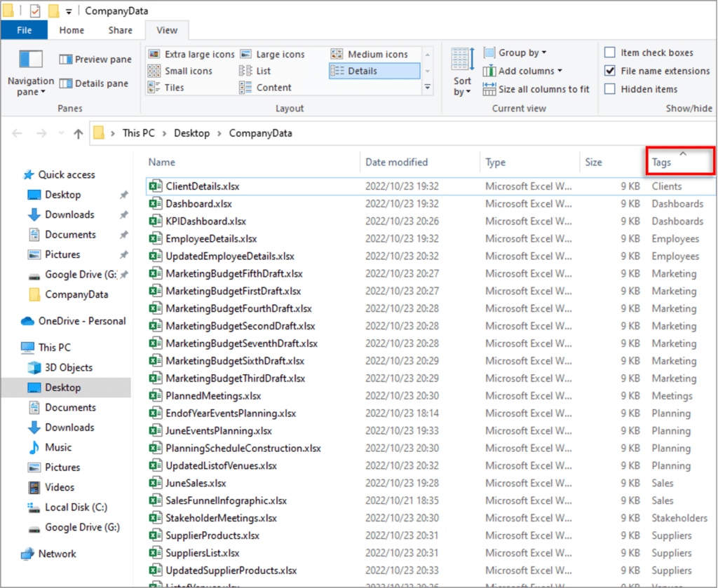Toggle Hidden items checkbox

pyautogui.click(x=610, y=89)
